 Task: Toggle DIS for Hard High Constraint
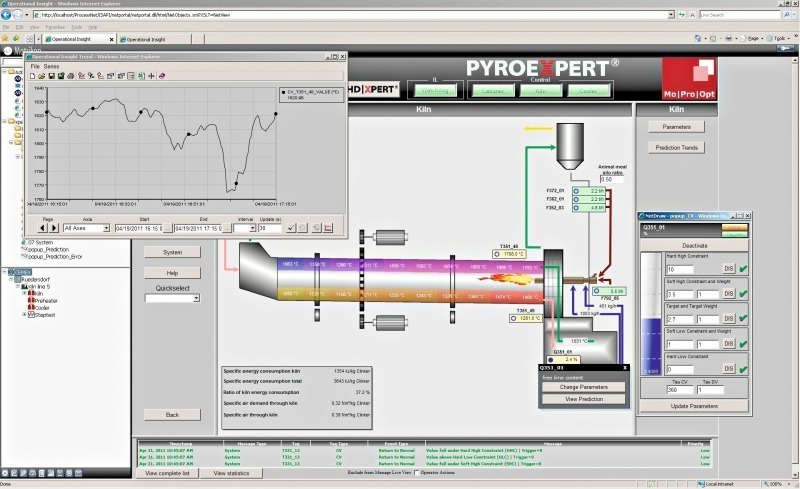pyautogui.click(x=729, y=269)
